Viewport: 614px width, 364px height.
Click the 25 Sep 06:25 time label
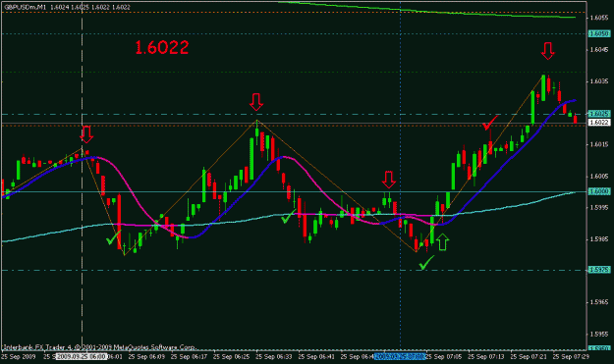[231, 356]
